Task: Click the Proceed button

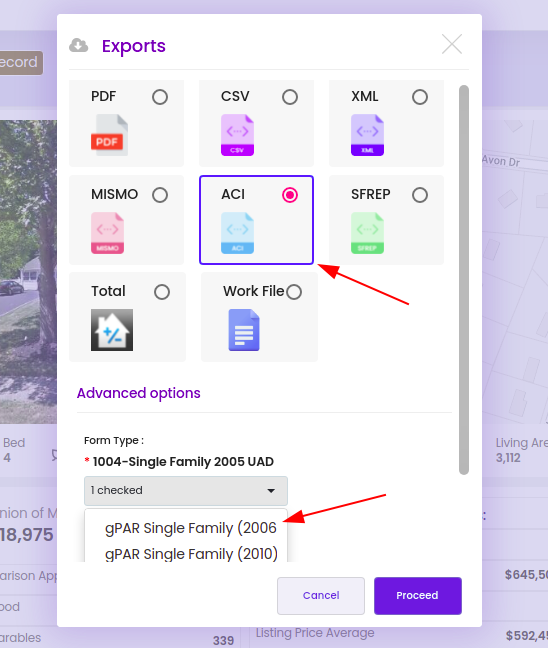Action: click(x=418, y=596)
